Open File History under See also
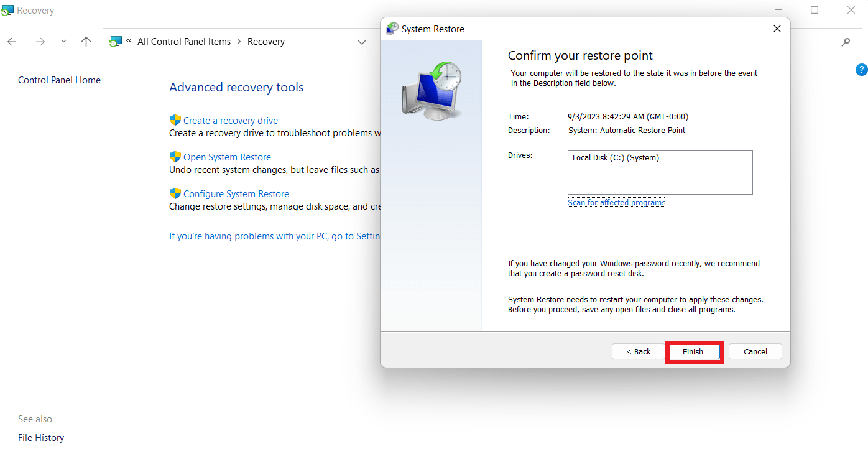 41,438
